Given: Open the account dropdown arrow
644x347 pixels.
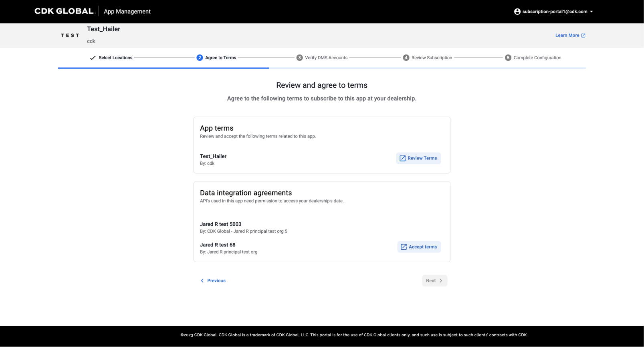Looking at the screenshot, I should coord(592,12).
